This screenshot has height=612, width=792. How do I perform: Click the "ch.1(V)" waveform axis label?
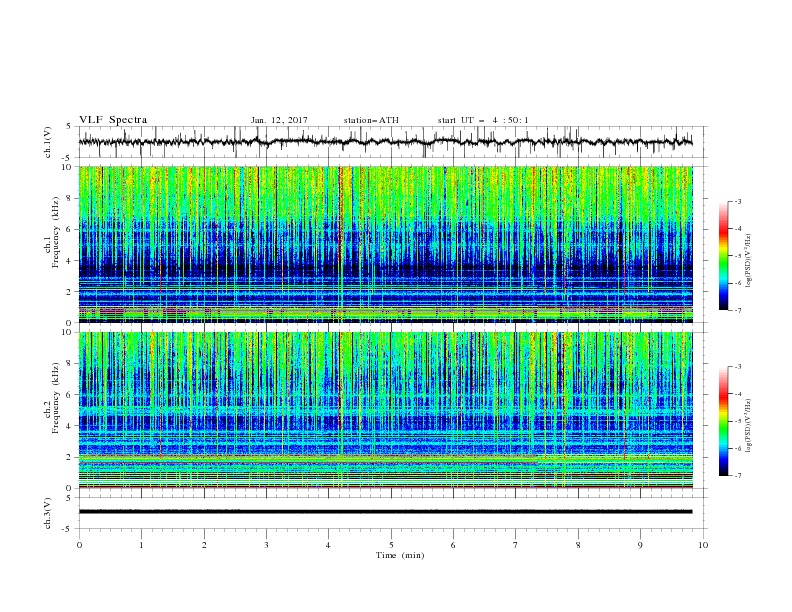click(48, 141)
